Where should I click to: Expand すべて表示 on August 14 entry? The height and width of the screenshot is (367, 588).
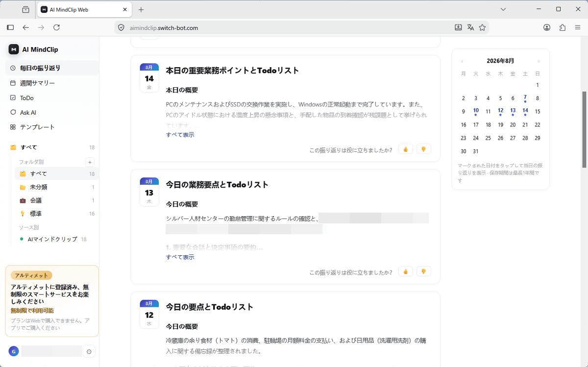(180, 135)
